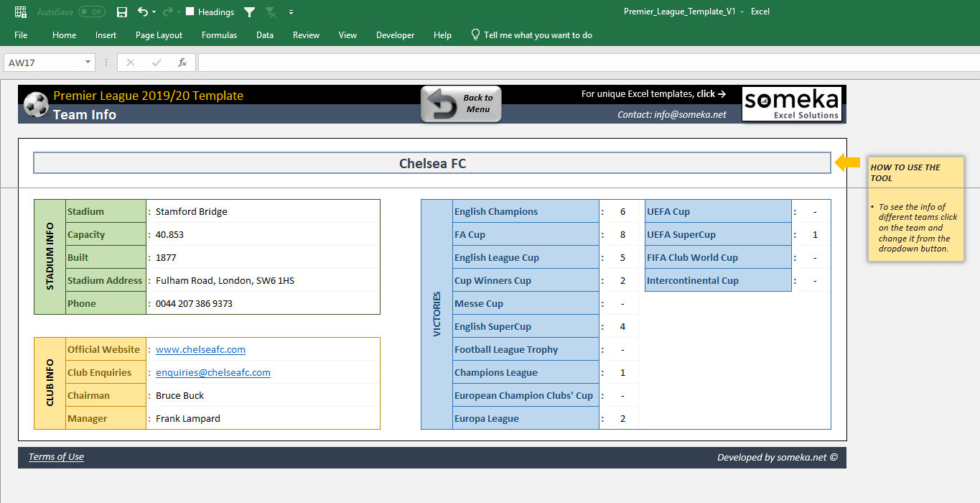
Task: Click the Clear Filter icon
Action: click(271, 11)
